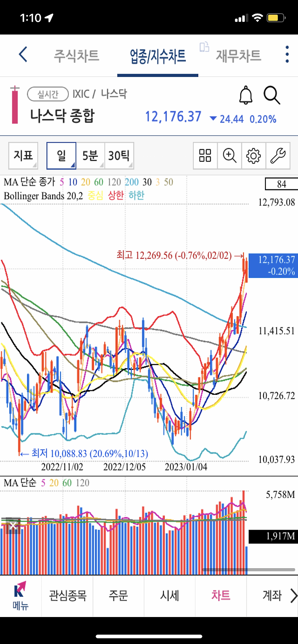Screen dimensions: 298x644
Task: Tap the 하한 Bollinger legend label
Action: point(136,196)
